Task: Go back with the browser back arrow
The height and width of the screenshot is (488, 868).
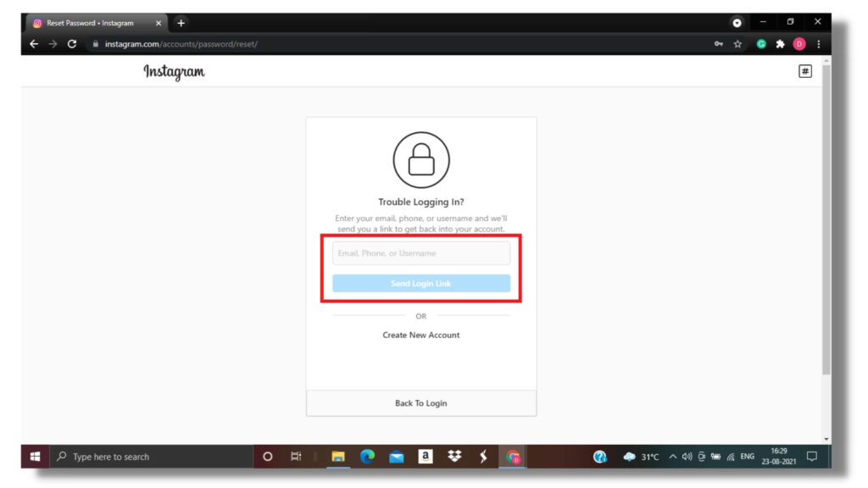Action: pos(34,44)
